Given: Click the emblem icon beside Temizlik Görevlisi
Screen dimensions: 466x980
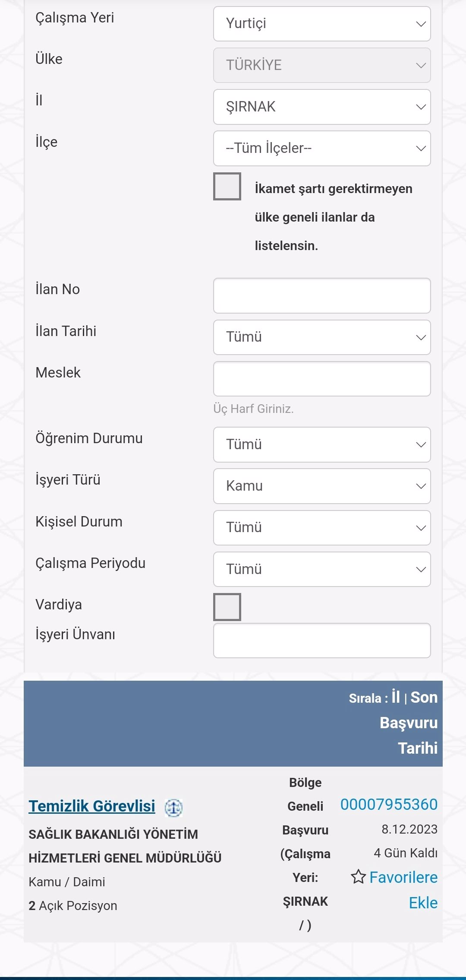Looking at the screenshot, I should (x=174, y=807).
